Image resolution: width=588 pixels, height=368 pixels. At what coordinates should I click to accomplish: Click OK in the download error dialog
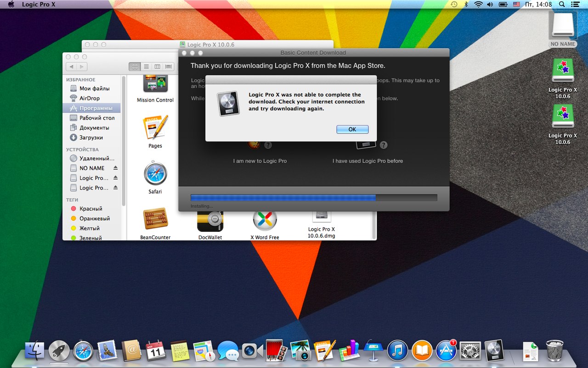pyautogui.click(x=352, y=129)
